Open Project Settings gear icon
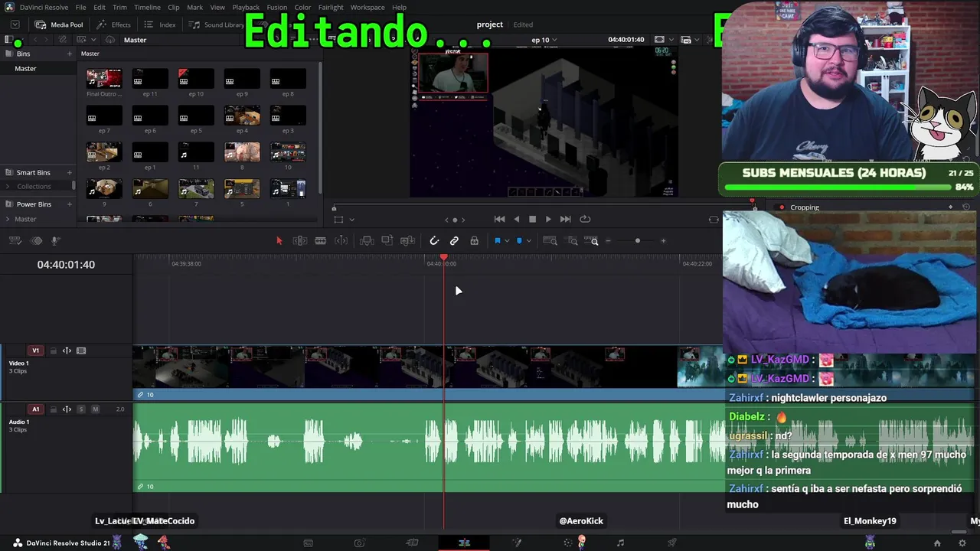Image resolution: width=980 pixels, height=551 pixels. (x=962, y=543)
